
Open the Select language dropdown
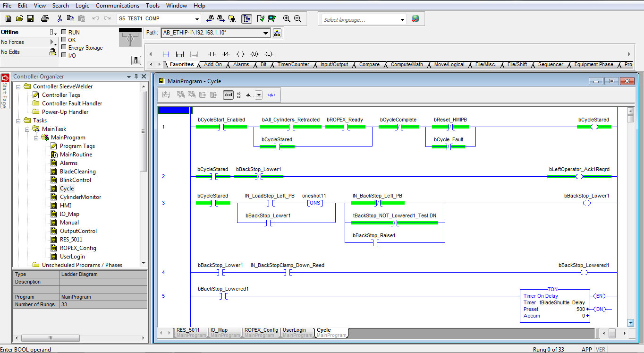pyautogui.click(x=402, y=20)
